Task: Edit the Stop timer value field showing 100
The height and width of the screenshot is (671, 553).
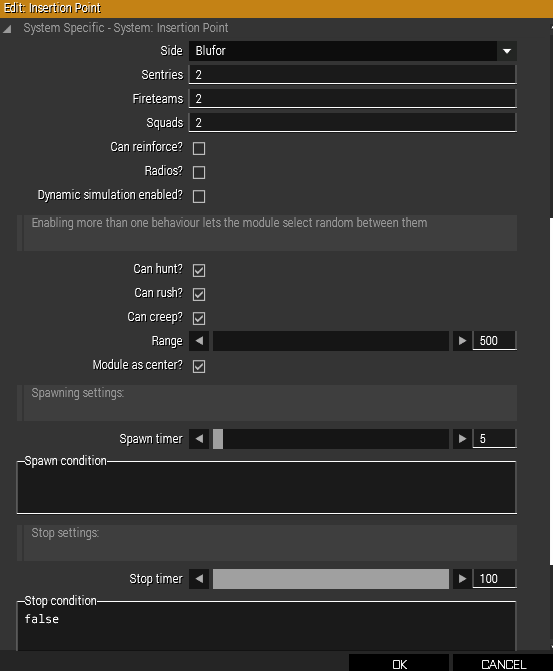Action: click(x=494, y=579)
